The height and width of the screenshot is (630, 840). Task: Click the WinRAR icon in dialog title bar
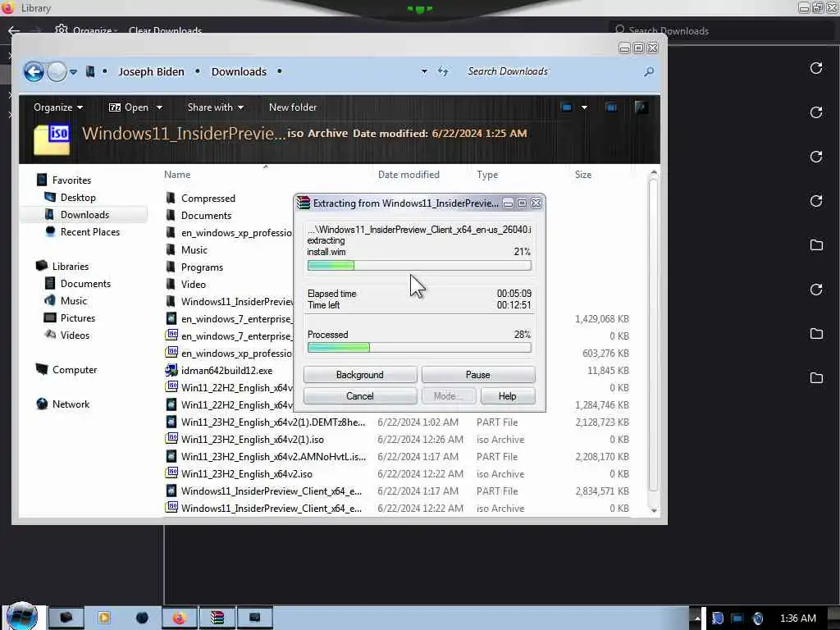click(x=304, y=203)
